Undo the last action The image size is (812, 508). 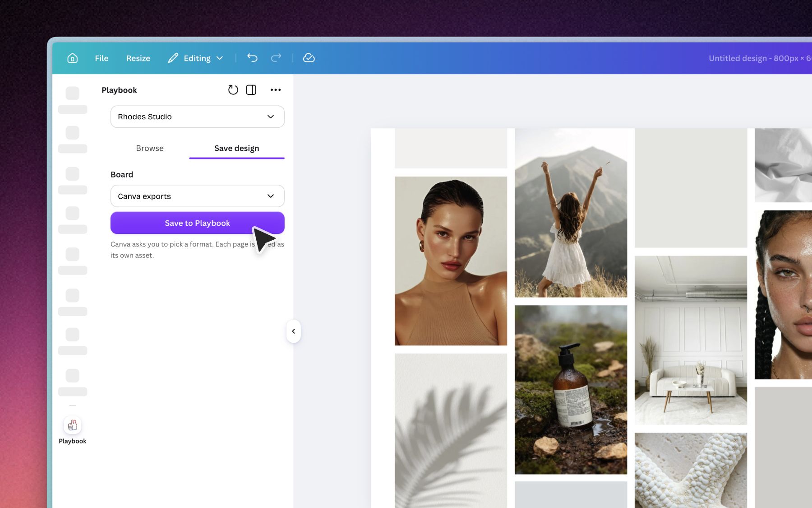tap(252, 58)
